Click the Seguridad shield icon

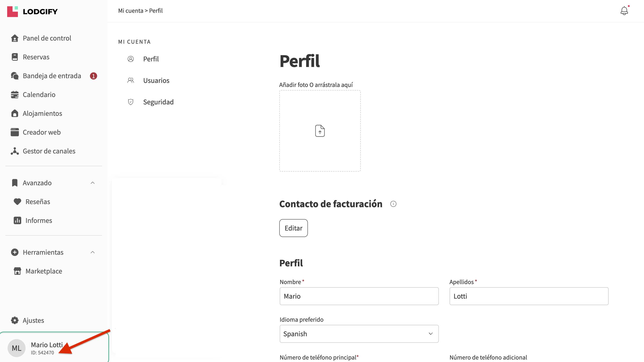130,102
